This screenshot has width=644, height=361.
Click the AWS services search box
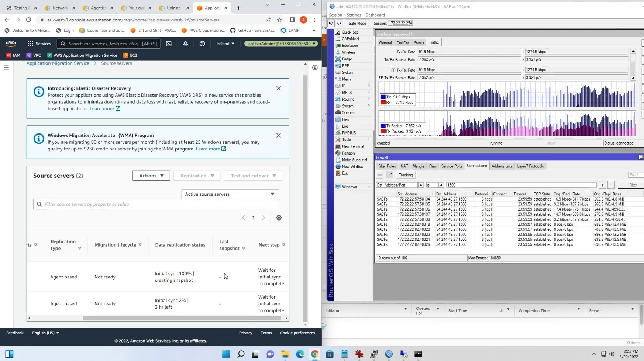coord(109,44)
